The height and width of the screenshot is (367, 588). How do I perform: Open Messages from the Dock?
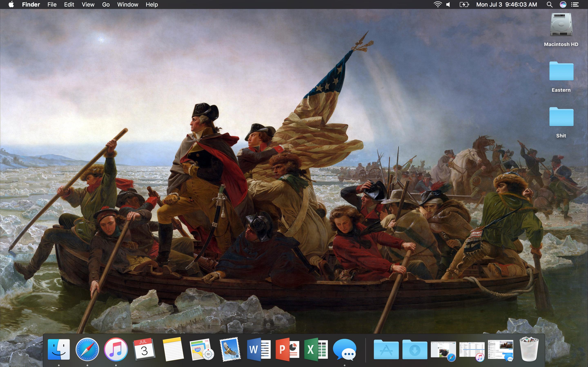click(345, 349)
